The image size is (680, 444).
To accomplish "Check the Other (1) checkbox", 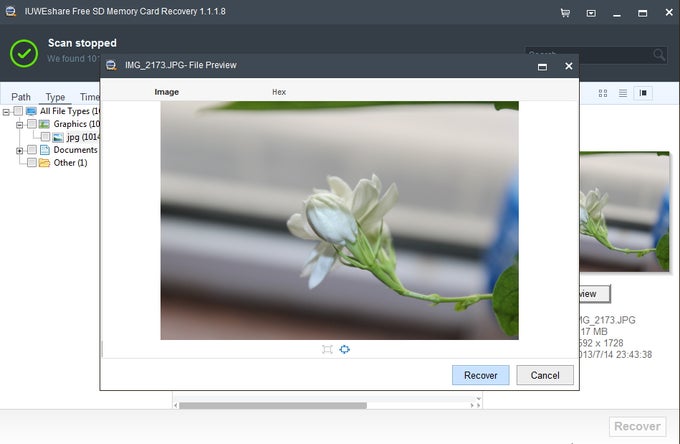I will click(x=31, y=163).
